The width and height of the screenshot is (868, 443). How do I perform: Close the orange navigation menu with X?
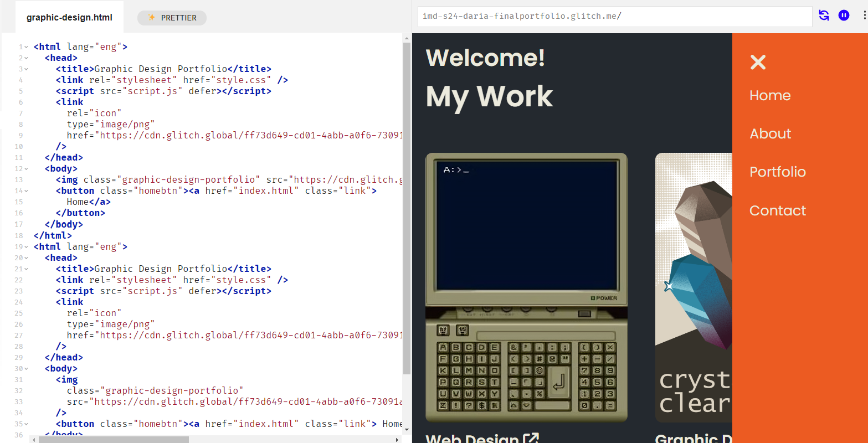point(758,62)
